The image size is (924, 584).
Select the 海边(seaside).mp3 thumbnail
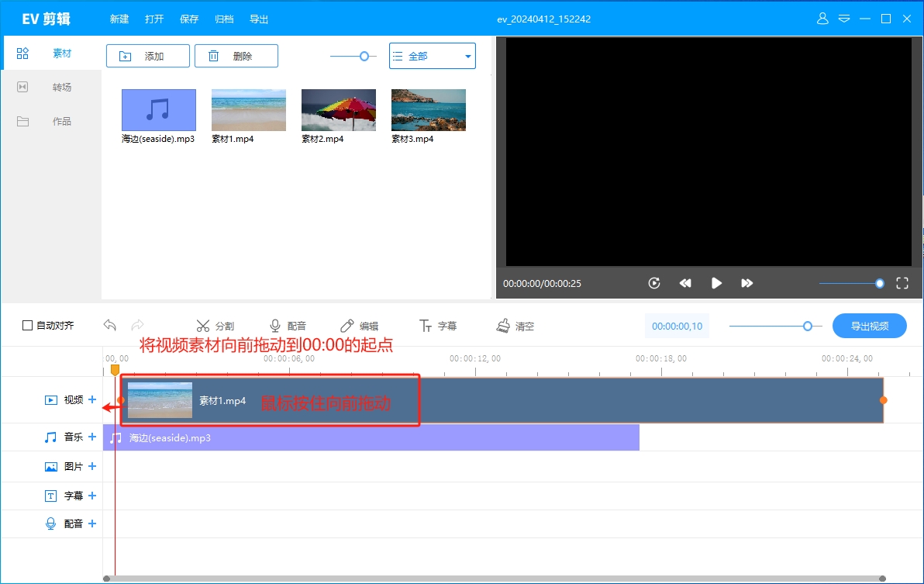pos(158,109)
